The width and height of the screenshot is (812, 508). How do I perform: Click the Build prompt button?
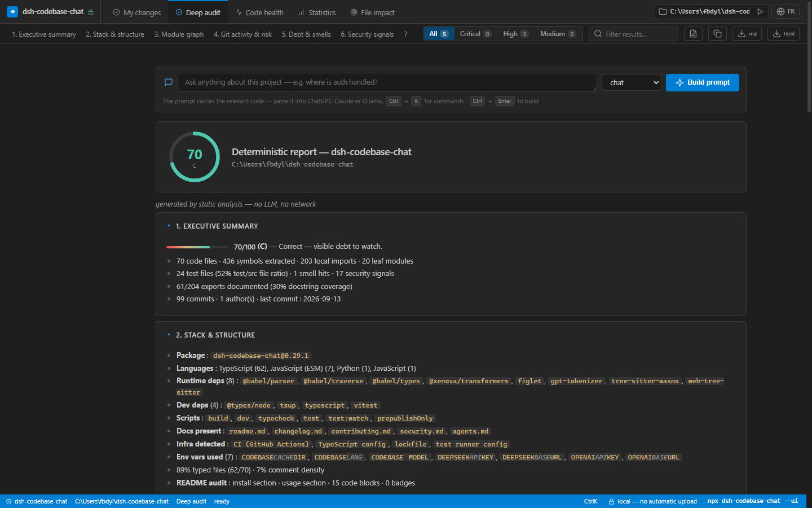[703, 82]
